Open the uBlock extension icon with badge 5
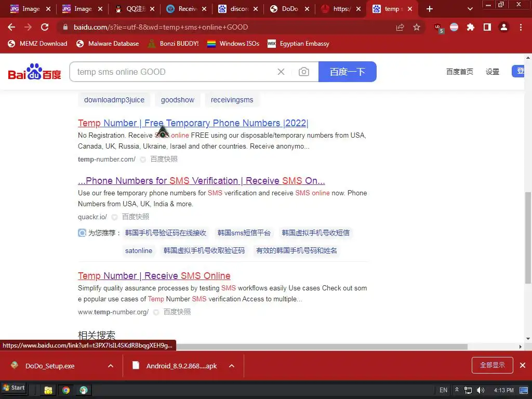 pyautogui.click(x=438, y=28)
